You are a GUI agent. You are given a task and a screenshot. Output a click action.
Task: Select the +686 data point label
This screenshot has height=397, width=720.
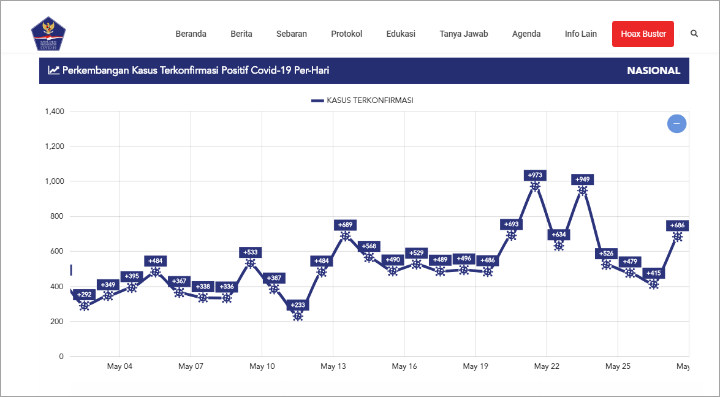677,225
